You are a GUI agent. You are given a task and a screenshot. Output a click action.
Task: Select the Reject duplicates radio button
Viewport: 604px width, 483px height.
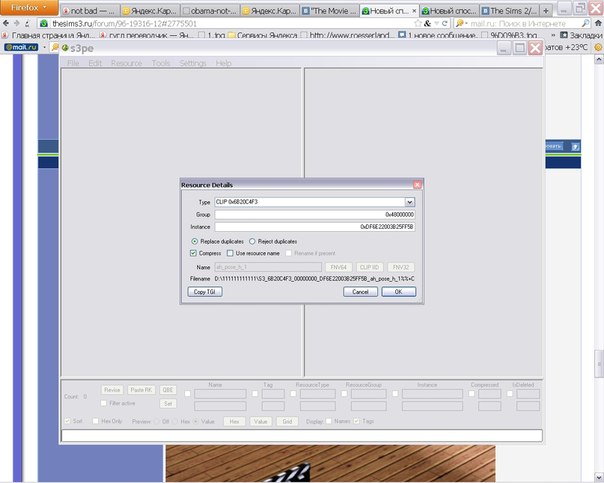point(252,241)
